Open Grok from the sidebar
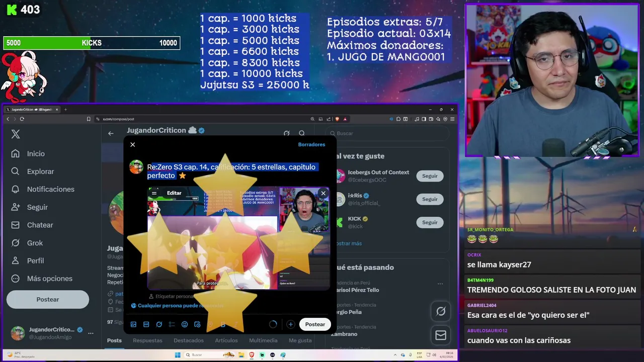 point(27,243)
